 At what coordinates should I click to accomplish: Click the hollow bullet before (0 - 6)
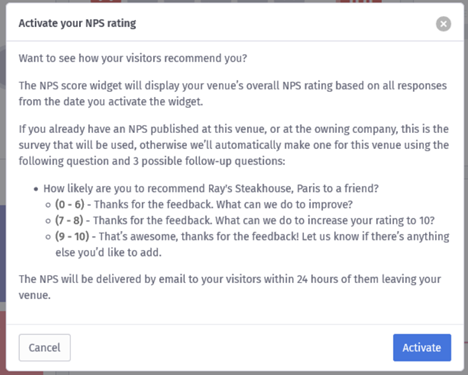pyautogui.click(x=48, y=205)
